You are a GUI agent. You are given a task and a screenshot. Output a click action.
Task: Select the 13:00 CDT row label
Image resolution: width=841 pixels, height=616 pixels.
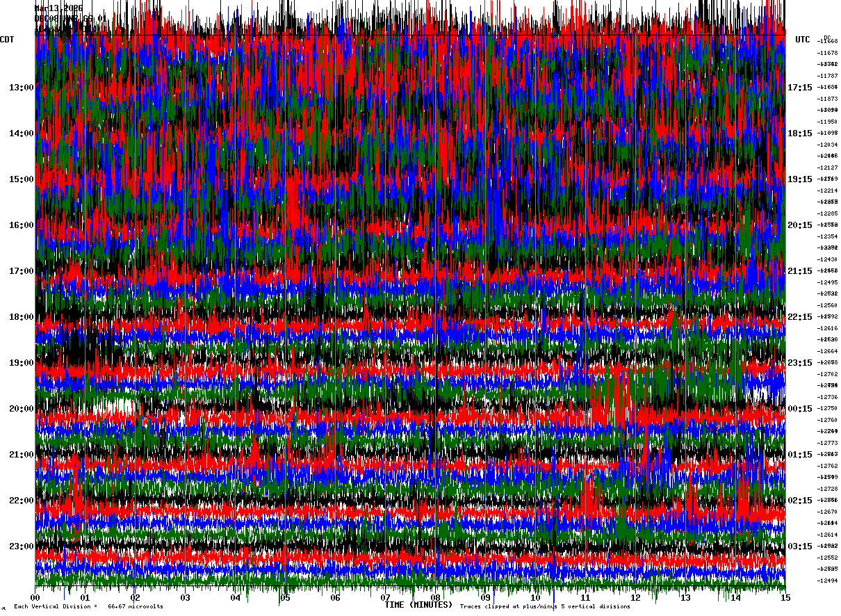[x=22, y=88]
